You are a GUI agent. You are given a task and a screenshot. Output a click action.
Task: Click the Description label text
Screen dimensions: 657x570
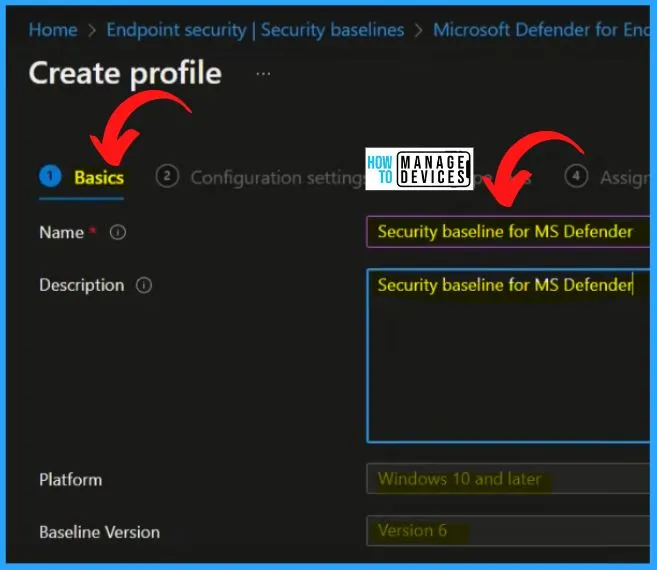tap(82, 285)
